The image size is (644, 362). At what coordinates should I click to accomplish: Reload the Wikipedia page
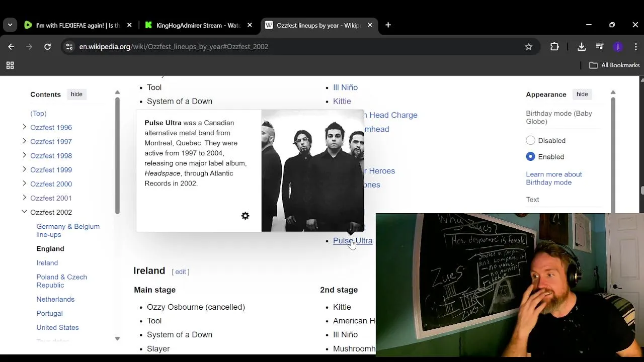[47, 47]
